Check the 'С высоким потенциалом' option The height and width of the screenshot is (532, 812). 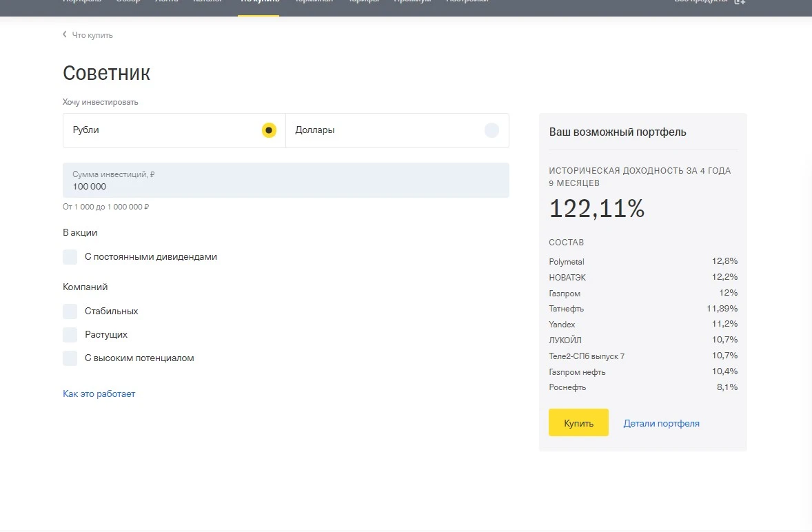[x=70, y=358]
